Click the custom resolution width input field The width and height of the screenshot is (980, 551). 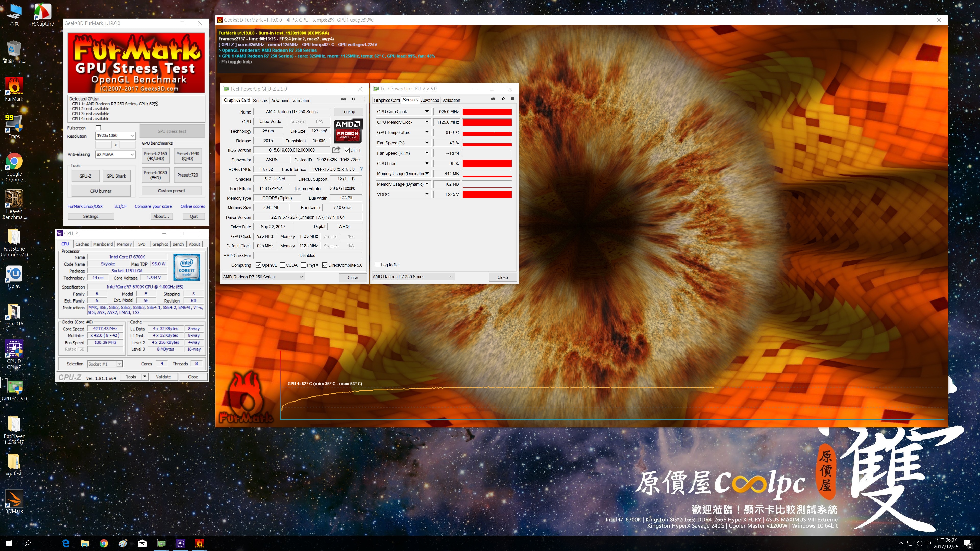103,145
